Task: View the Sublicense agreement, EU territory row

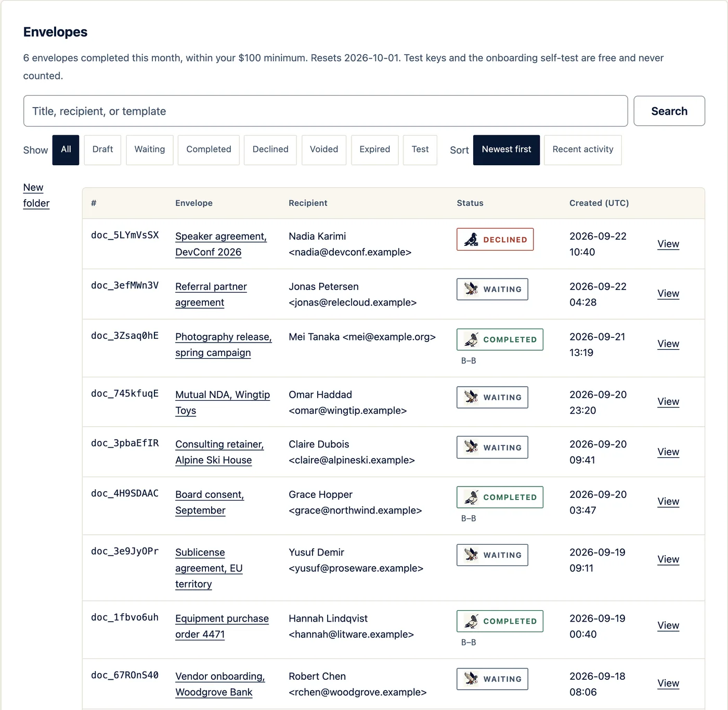Action: (x=668, y=559)
